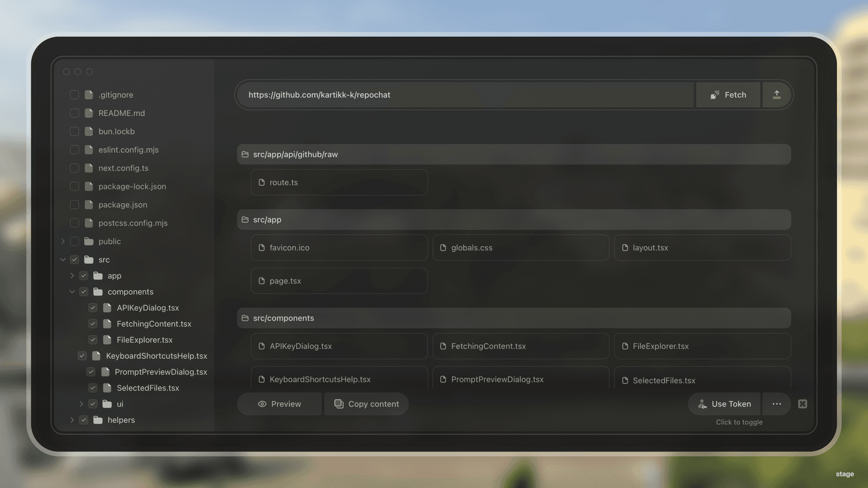Open the three-dots more options menu
The width and height of the screenshot is (868, 488).
(777, 404)
